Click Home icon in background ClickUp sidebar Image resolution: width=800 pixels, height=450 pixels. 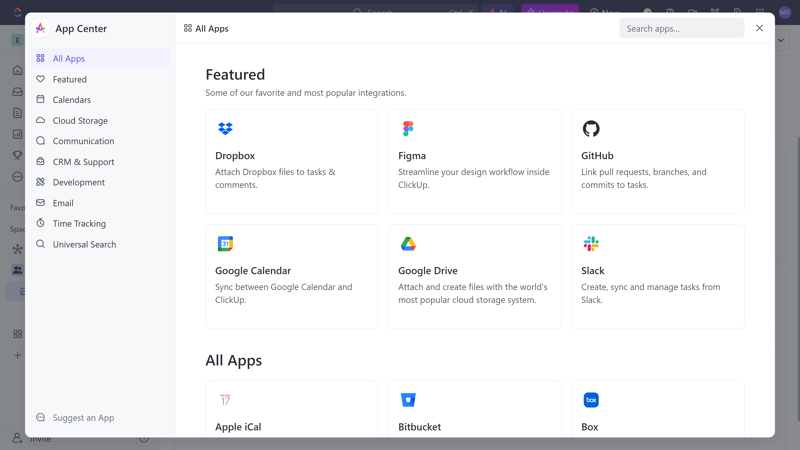17,70
